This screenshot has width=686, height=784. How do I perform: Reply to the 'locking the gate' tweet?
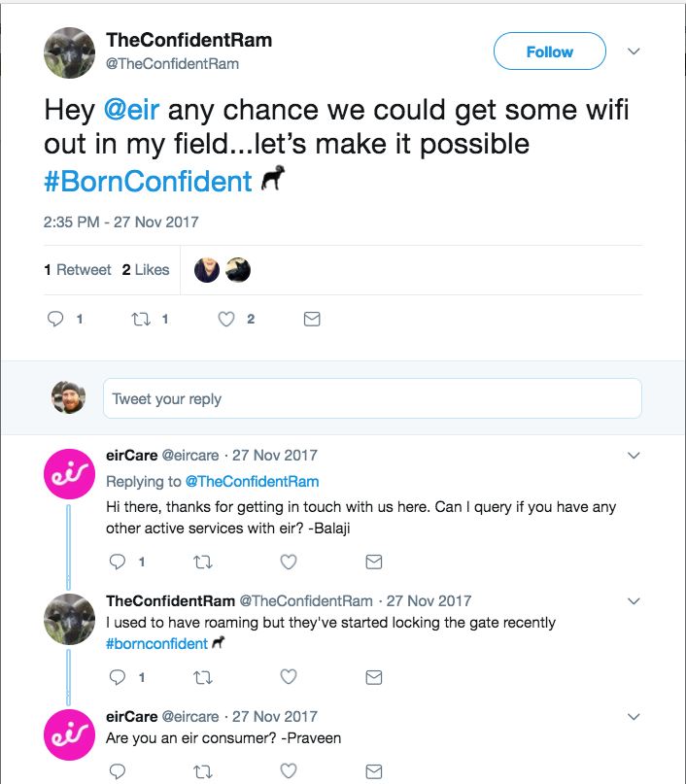pos(118,676)
